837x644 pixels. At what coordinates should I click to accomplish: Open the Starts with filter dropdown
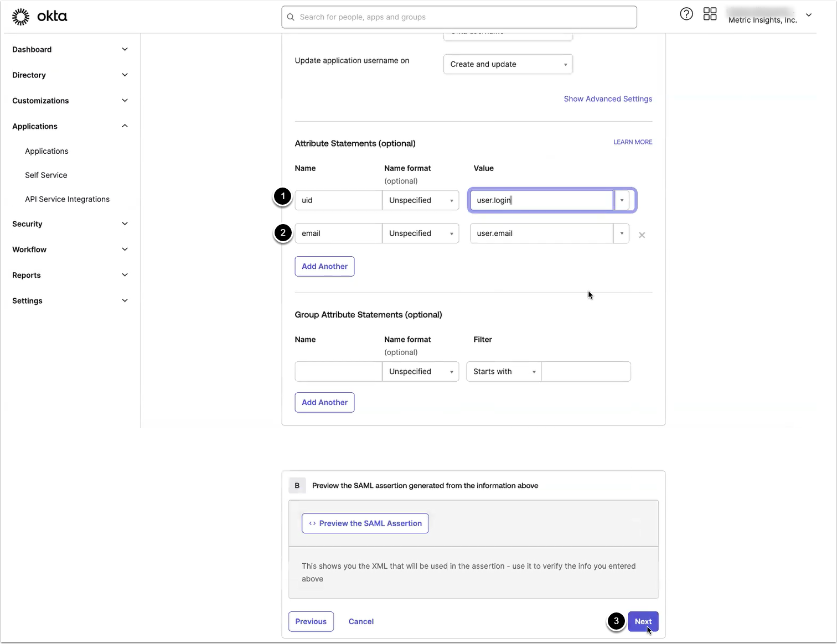[504, 372]
